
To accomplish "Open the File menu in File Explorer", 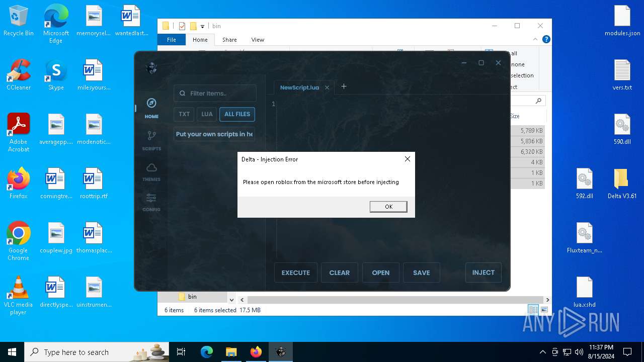I will 172,40.
